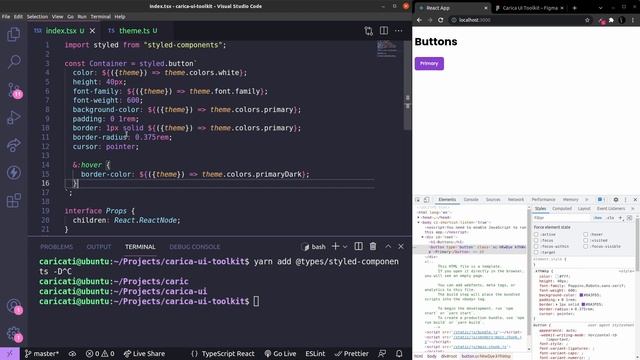Open browser tab search dropdown arrow
Screen dimensions: 640x360
[x=600, y=8]
